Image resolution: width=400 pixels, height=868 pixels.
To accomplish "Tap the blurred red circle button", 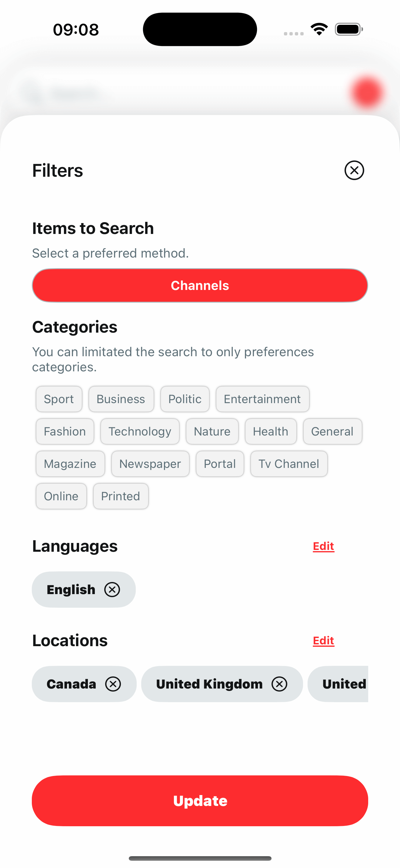I will pyautogui.click(x=367, y=92).
